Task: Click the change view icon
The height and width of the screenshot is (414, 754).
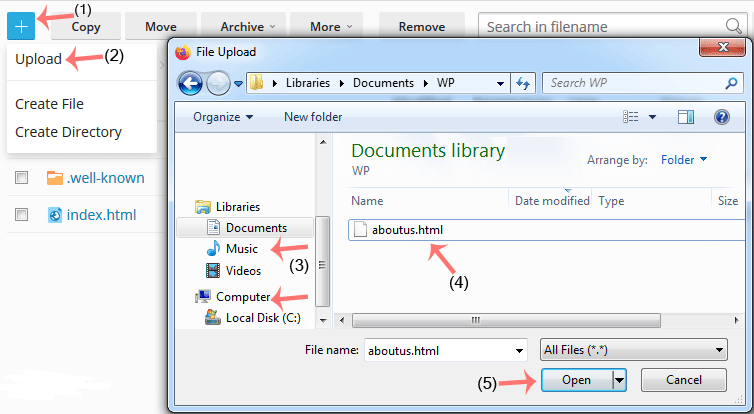Action: pyautogui.click(x=631, y=117)
